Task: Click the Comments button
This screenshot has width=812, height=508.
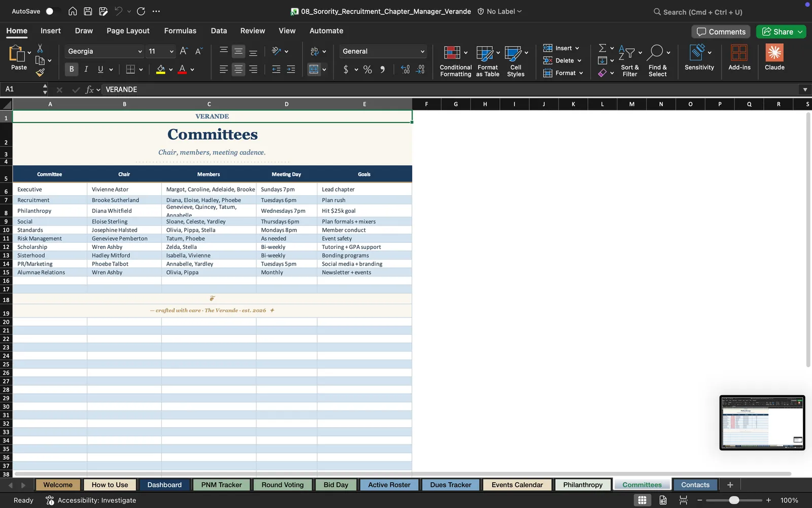Action: click(721, 31)
